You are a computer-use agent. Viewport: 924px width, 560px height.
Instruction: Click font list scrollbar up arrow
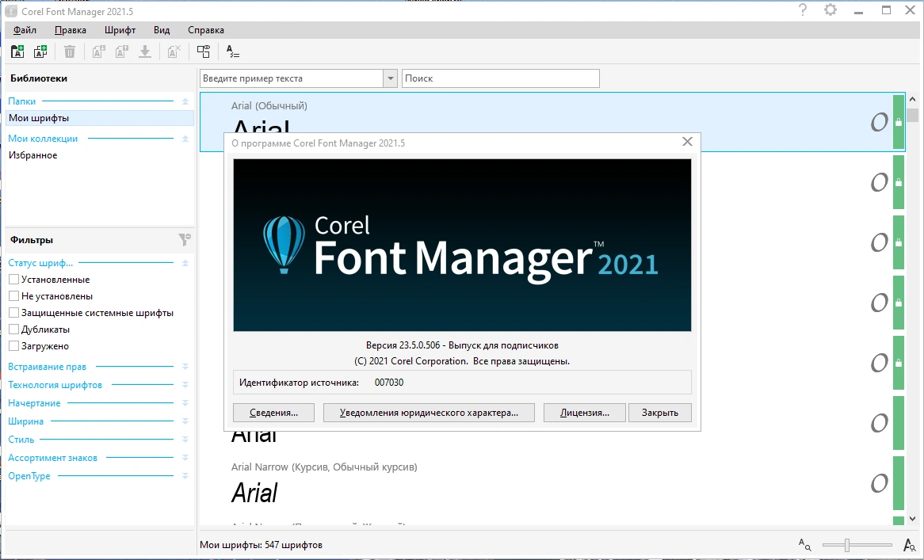(x=913, y=99)
